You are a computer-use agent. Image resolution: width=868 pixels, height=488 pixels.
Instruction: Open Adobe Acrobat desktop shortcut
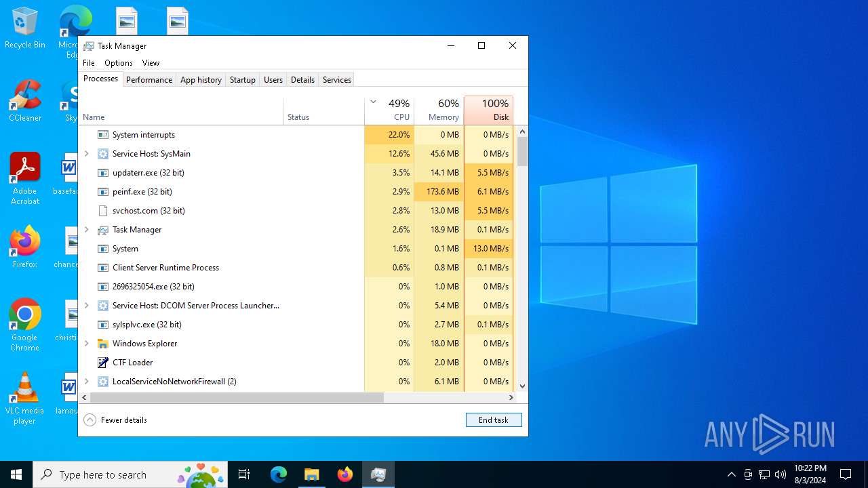click(25, 179)
